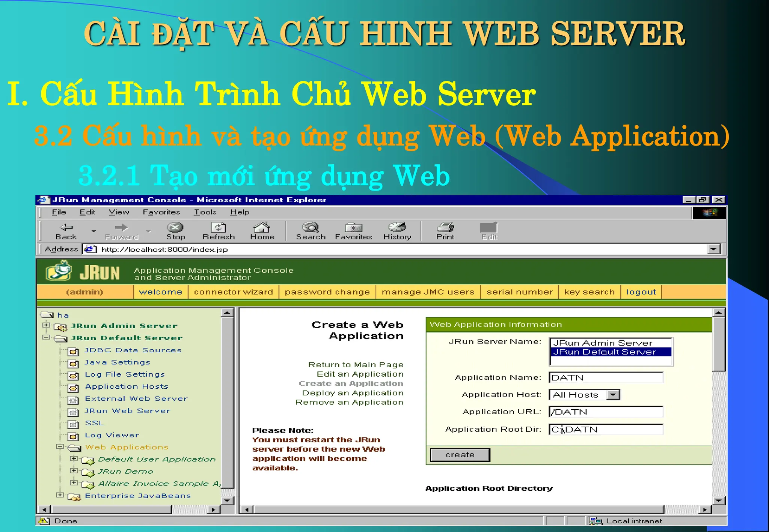Click the Application URL input field
The image size is (769, 532).
pos(606,412)
